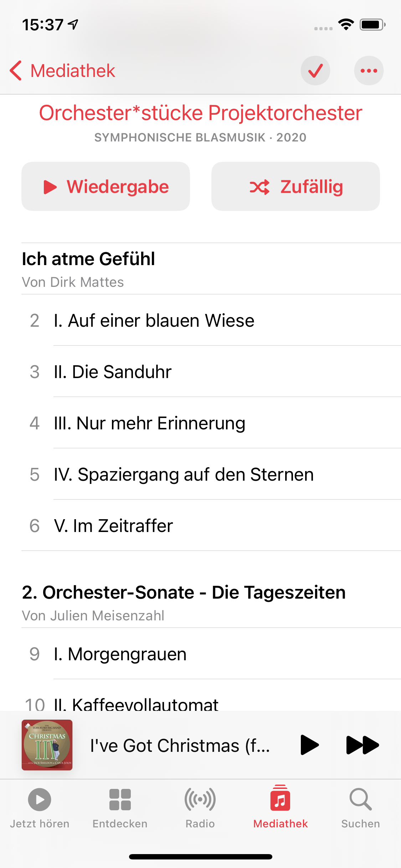Screen dimensions: 401x868
Task: Toggle the red checkmark downloaded button
Action: tap(315, 71)
